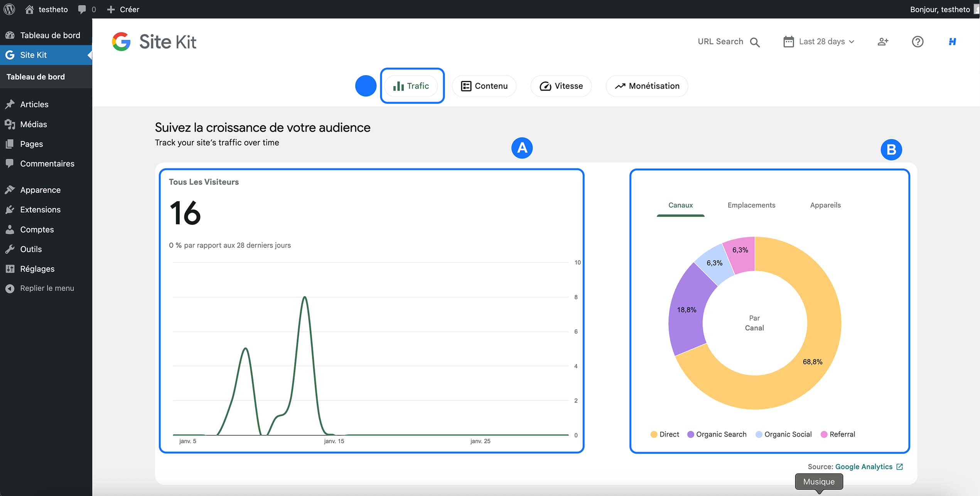Open the comments bubble icon showing 0
Screen dimensions: 980x496
[83, 9]
